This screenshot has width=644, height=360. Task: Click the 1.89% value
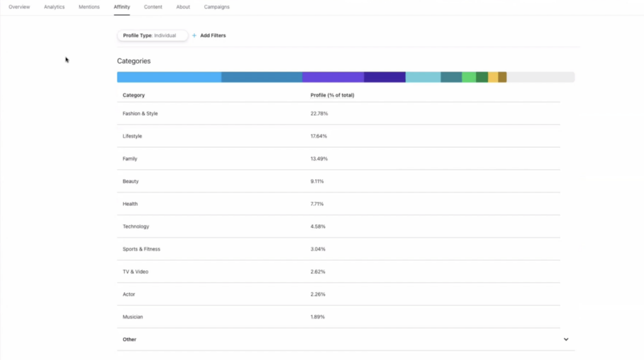tap(318, 317)
